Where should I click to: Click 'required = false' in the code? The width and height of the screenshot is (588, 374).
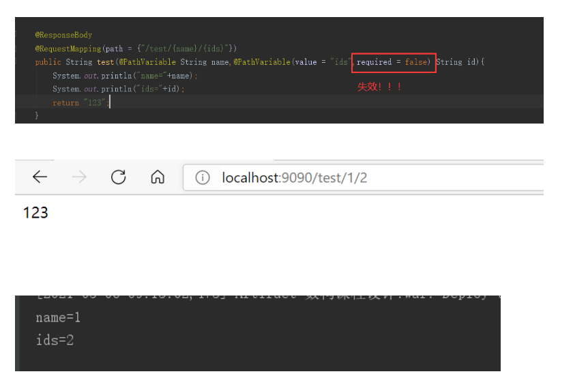392,62
